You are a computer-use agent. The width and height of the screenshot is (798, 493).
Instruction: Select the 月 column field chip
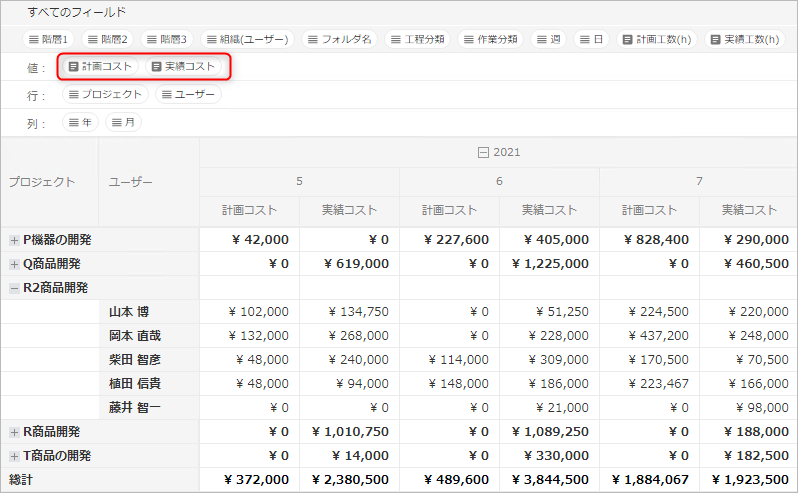tap(124, 122)
